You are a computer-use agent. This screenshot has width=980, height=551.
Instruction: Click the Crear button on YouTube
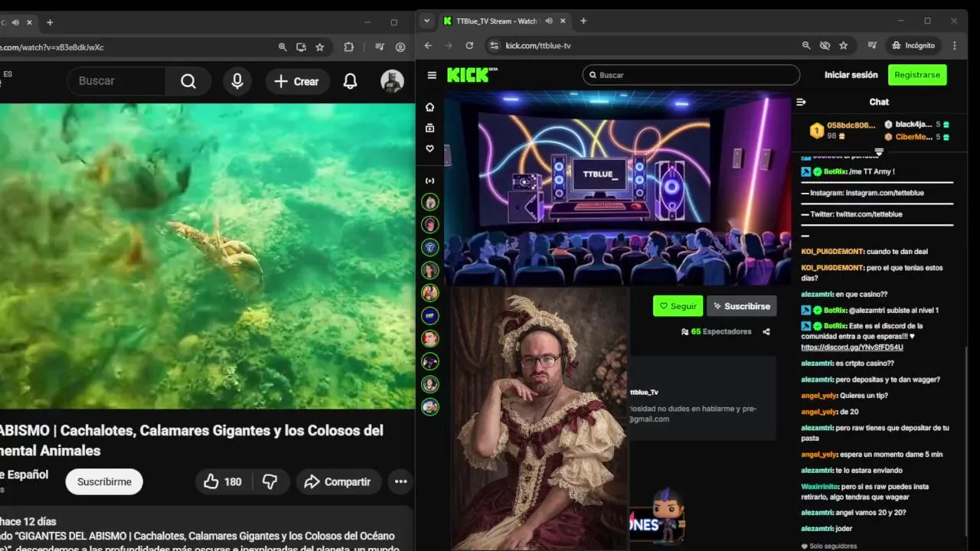coord(297,81)
